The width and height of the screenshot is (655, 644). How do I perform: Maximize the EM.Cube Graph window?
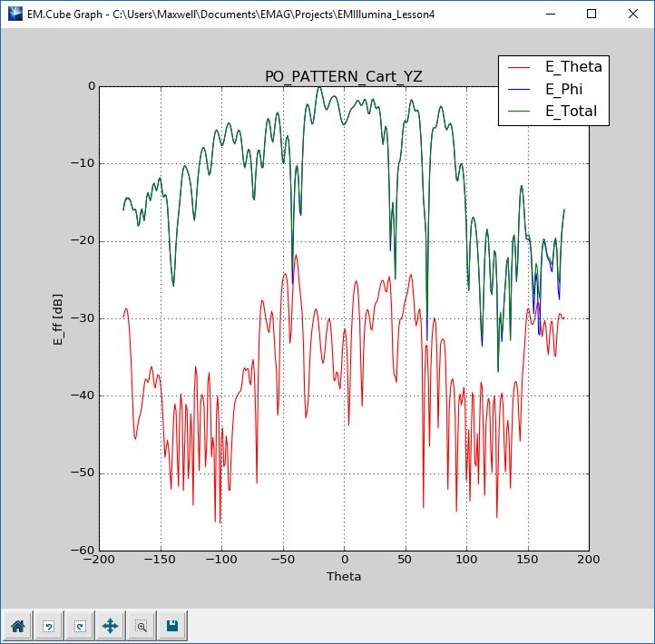pyautogui.click(x=591, y=14)
